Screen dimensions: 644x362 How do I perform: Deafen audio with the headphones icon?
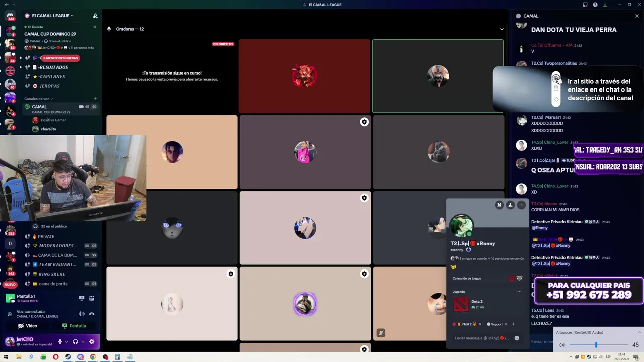click(75, 342)
